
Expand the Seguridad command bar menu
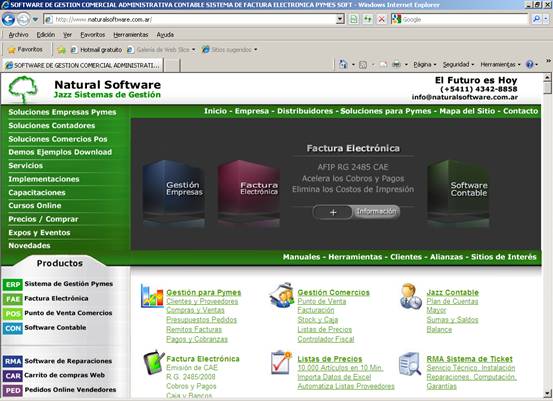[x=458, y=65]
